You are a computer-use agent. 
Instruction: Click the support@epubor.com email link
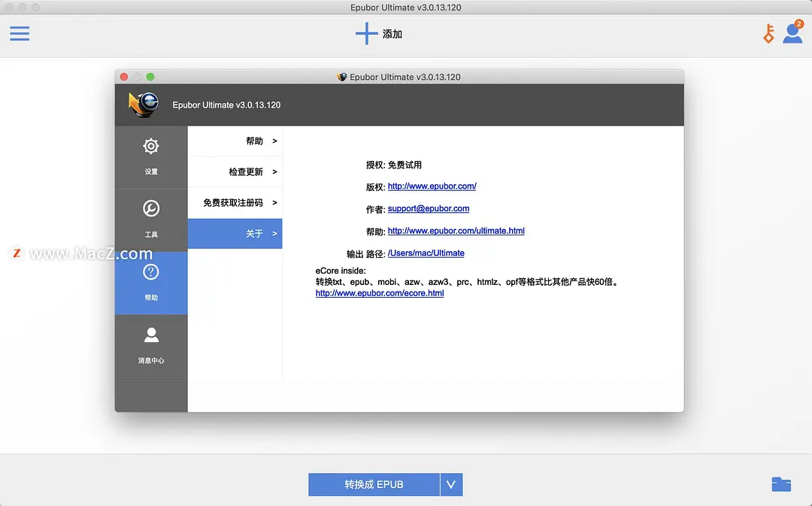point(429,208)
